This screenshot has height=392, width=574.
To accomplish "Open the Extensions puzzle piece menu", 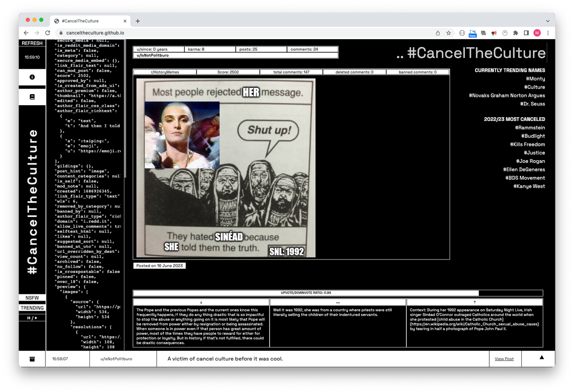I will [x=516, y=33].
